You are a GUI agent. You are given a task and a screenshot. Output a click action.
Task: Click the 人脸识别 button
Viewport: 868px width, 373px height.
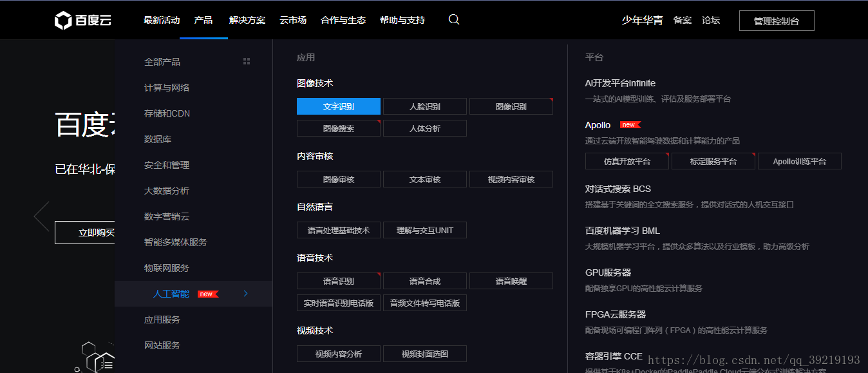425,106
